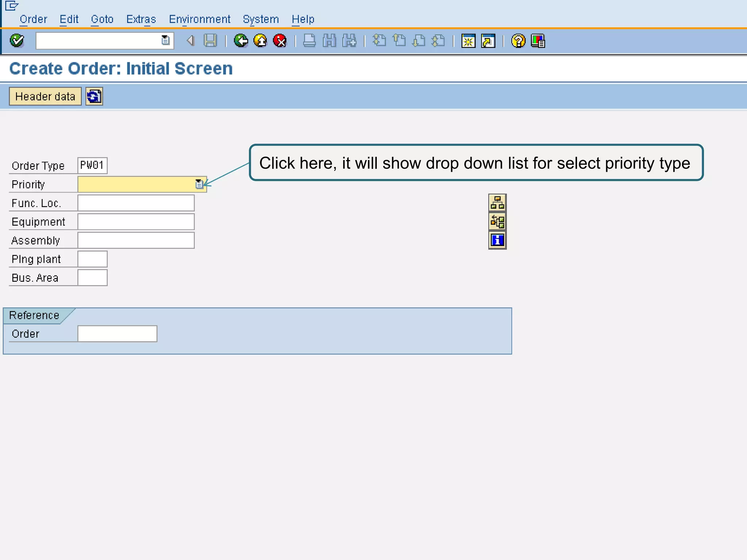747x560 pixels.
Task: Click the red Cancel icon
Action: click(x=280, y=40)
